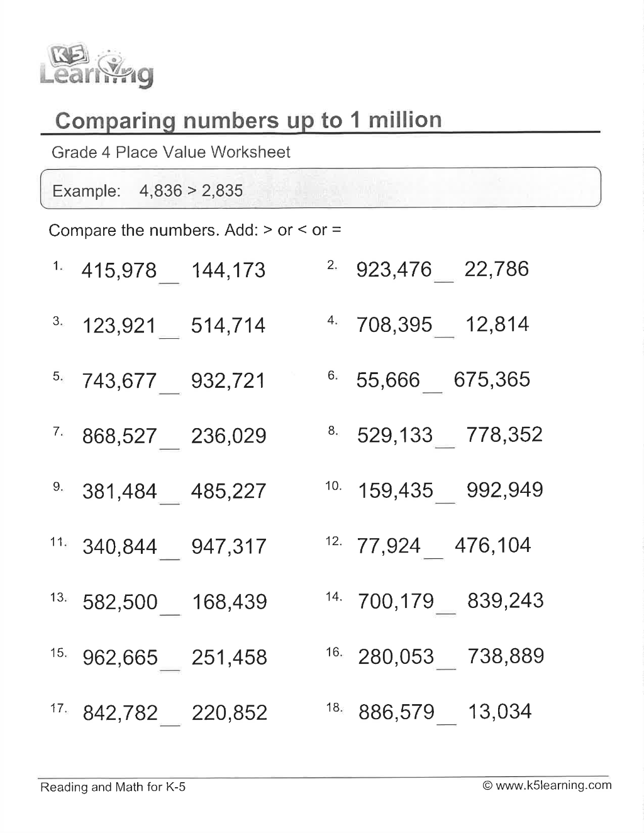This screenshot has width=644, height=833.
Task: Click the example box showing 4,836 > 2,835
Action: pos(321,188)
